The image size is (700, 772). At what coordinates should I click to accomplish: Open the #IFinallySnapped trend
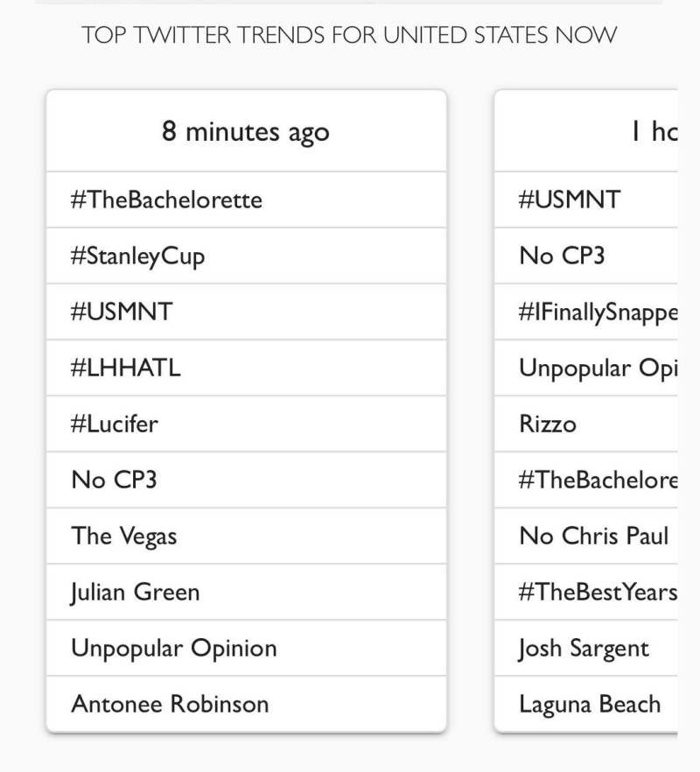[x=597, y=312]
